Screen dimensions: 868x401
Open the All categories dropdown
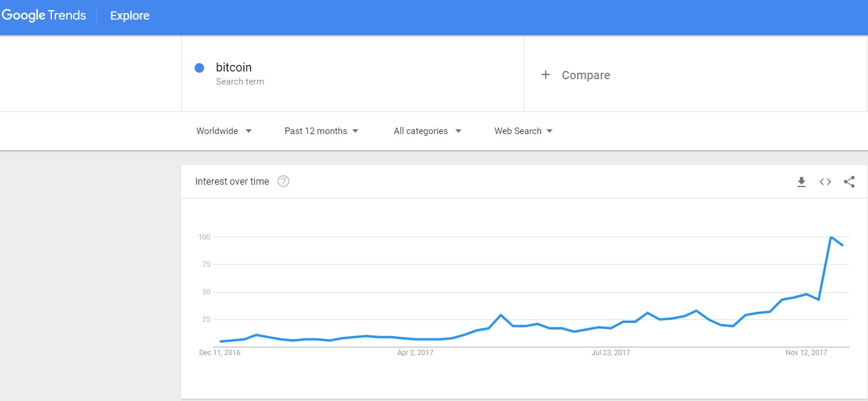tap(428, 131)
